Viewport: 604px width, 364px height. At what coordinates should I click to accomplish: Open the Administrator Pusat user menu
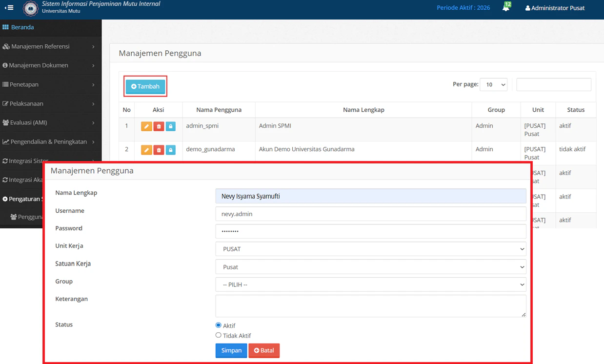click(555, 8)
